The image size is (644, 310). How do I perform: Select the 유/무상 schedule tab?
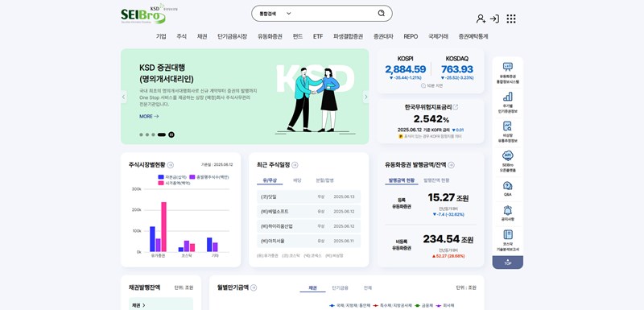pos(270,180)
